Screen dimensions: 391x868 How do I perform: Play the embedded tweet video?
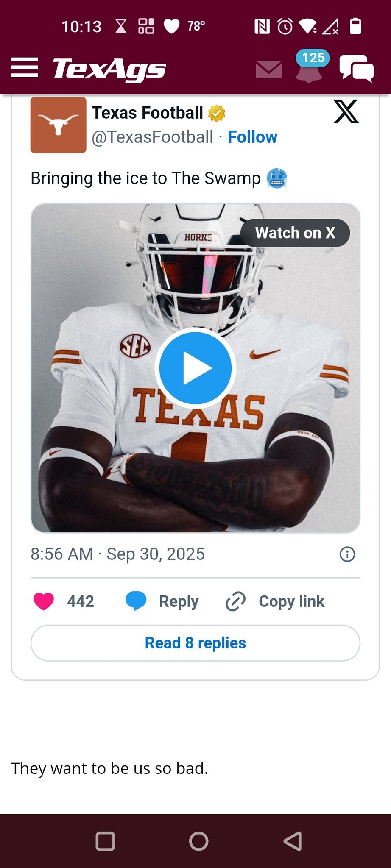pyautogui.click(x=195, y=368)
